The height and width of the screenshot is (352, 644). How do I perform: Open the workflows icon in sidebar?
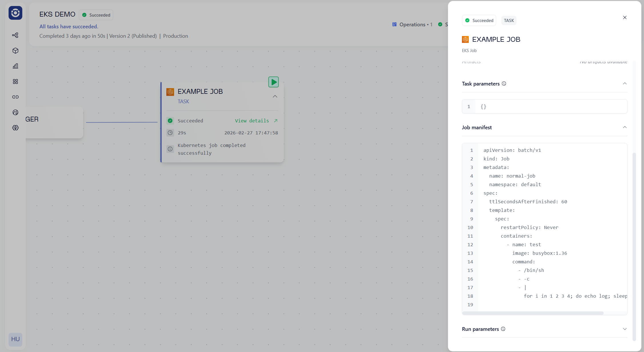[15, 35]
